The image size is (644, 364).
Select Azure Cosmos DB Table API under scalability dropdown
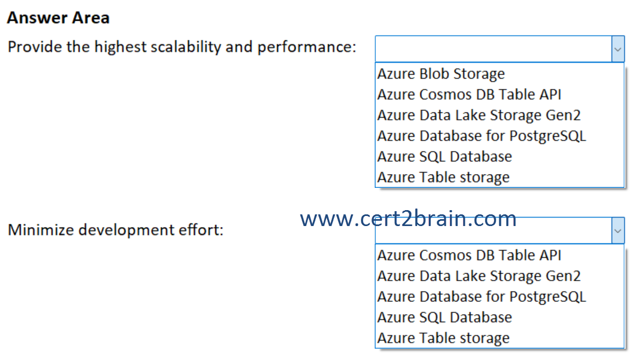pyautogui.click(x=469, y=94)
